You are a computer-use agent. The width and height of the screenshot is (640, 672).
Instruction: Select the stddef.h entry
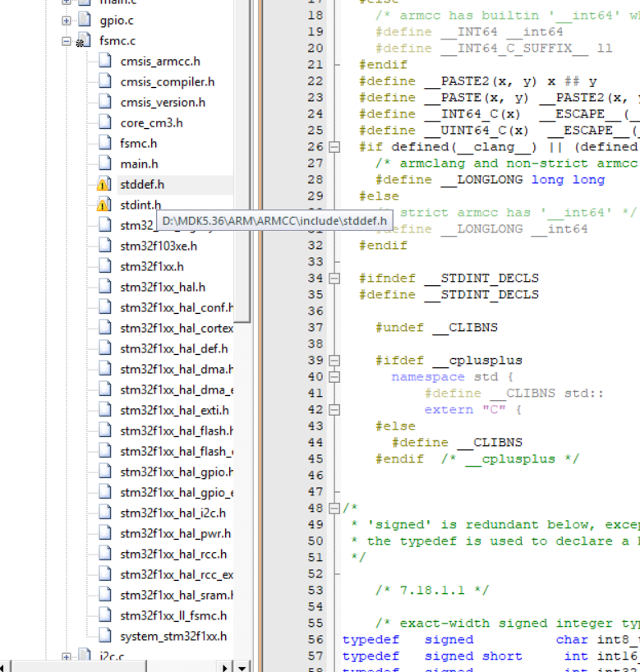[x=142, y=185]
